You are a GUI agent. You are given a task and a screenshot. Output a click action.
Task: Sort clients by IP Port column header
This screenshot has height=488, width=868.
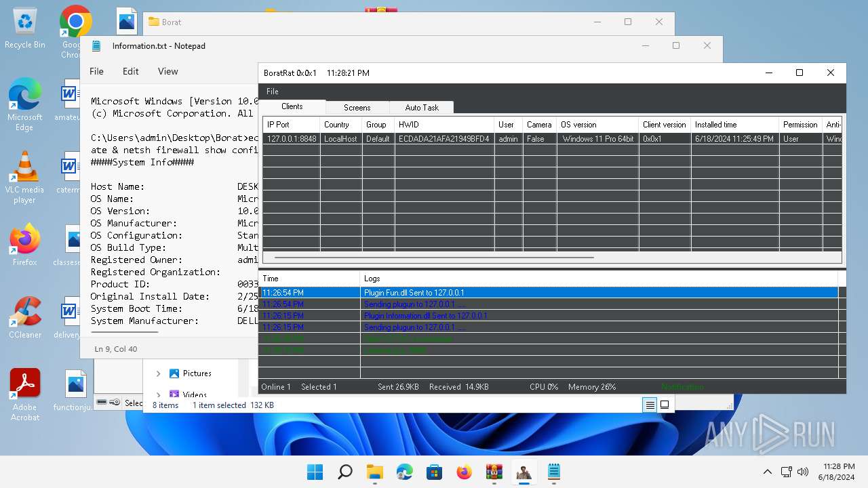pos(291,125)
